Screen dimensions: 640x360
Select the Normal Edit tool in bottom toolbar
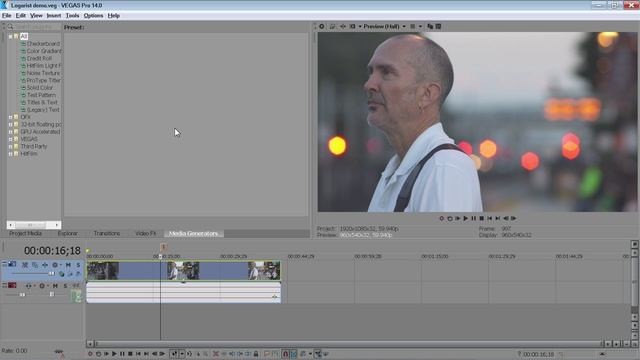coord(174,354)
